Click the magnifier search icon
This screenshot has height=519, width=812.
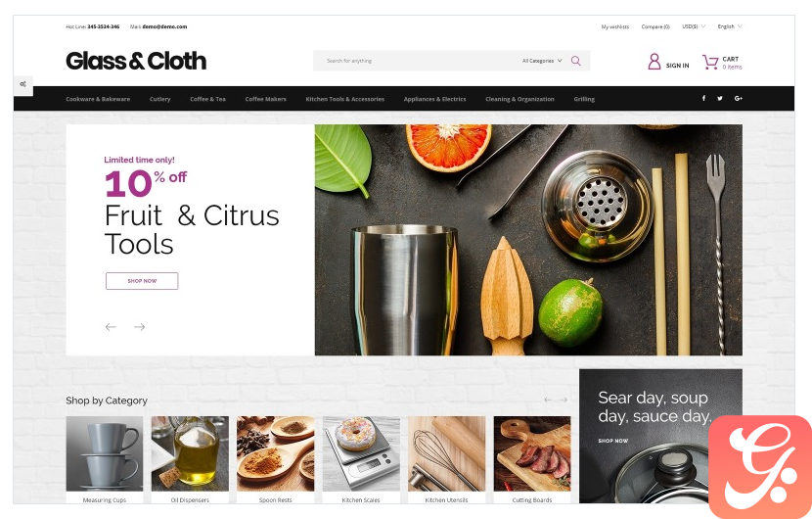(576, 61)
